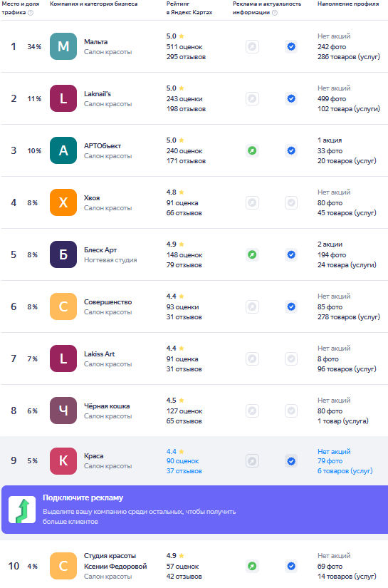
Task: Open 6 товаров (услуг) link for Краса
Action: (x=345, y=471)
